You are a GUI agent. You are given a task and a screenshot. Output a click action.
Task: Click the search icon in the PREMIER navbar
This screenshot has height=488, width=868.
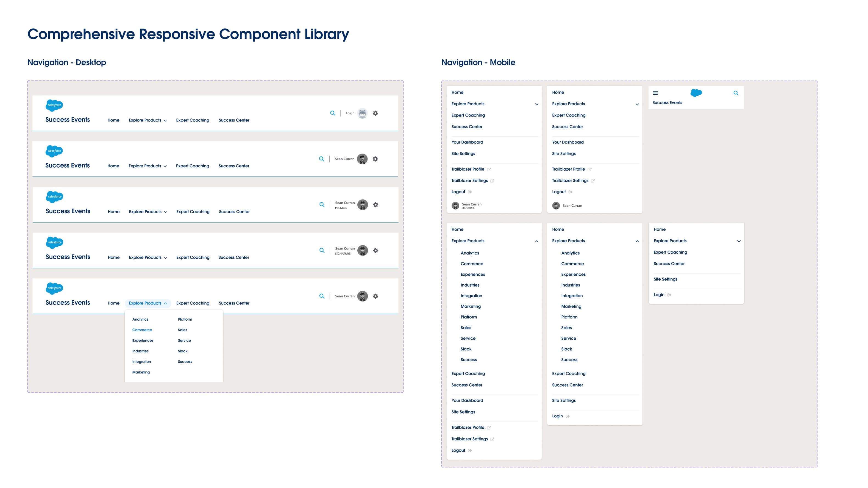click(322, 205)
